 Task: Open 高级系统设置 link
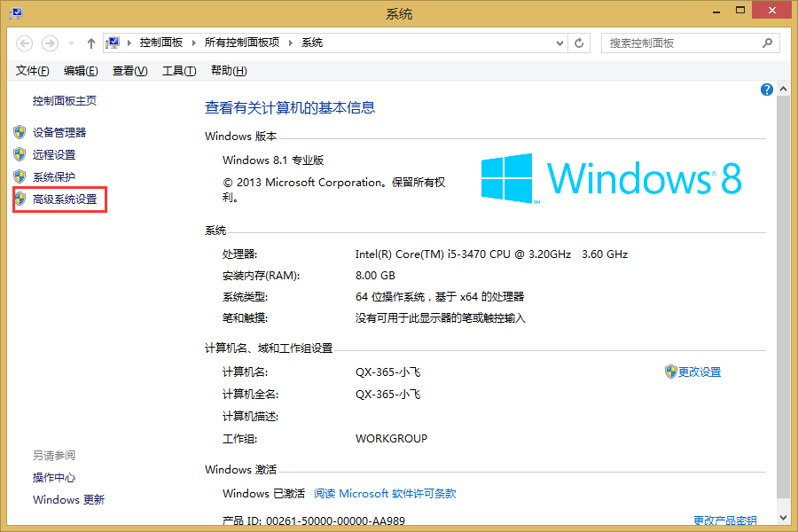[x=65, y=199]
